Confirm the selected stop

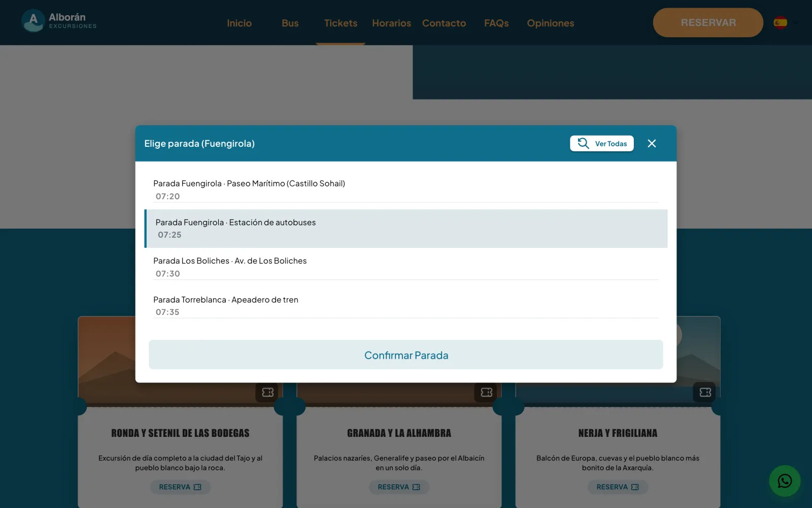(x=406, y=355)
